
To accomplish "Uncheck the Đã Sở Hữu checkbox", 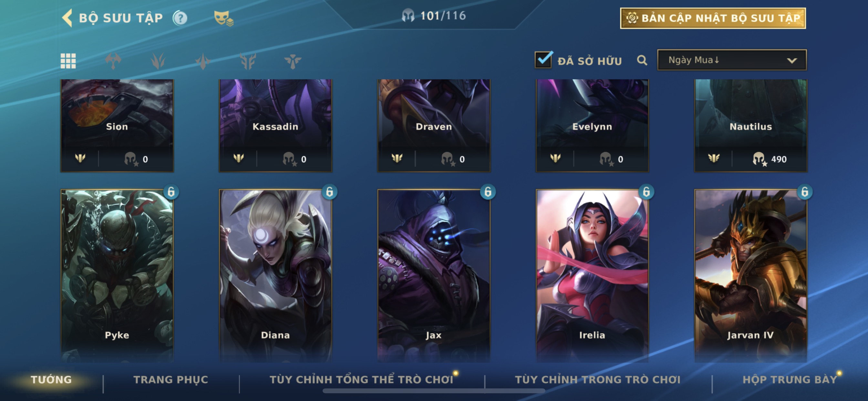I will 543,60.
